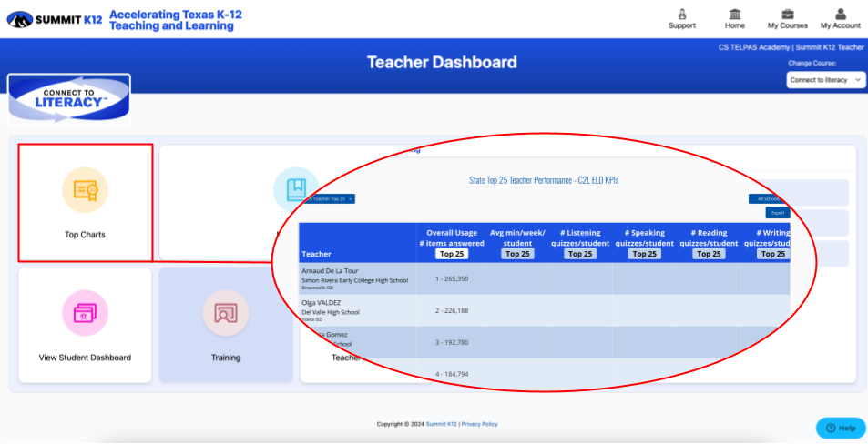The height and width of the screenshot is (444, 868).
Task: Open the Teacher Top 25 dropdown
Action: point(329,198)
